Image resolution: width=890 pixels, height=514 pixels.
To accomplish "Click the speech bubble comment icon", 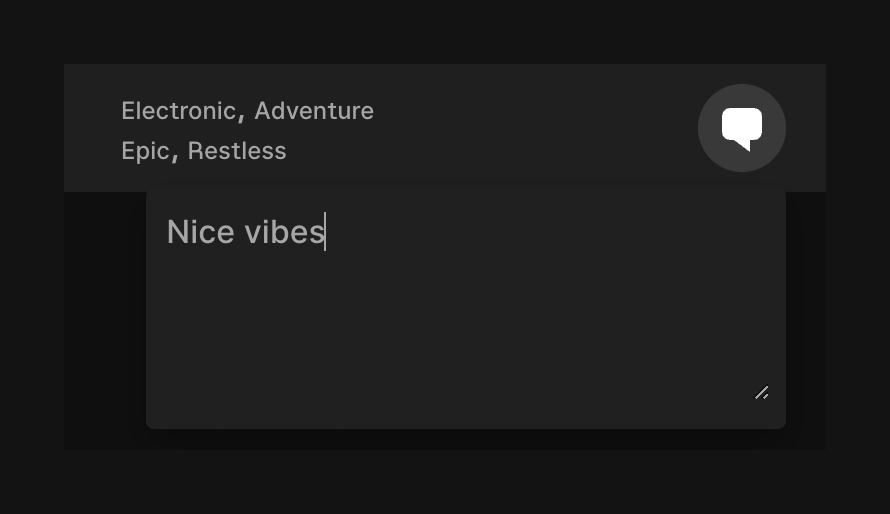I will tap(742, 128).
